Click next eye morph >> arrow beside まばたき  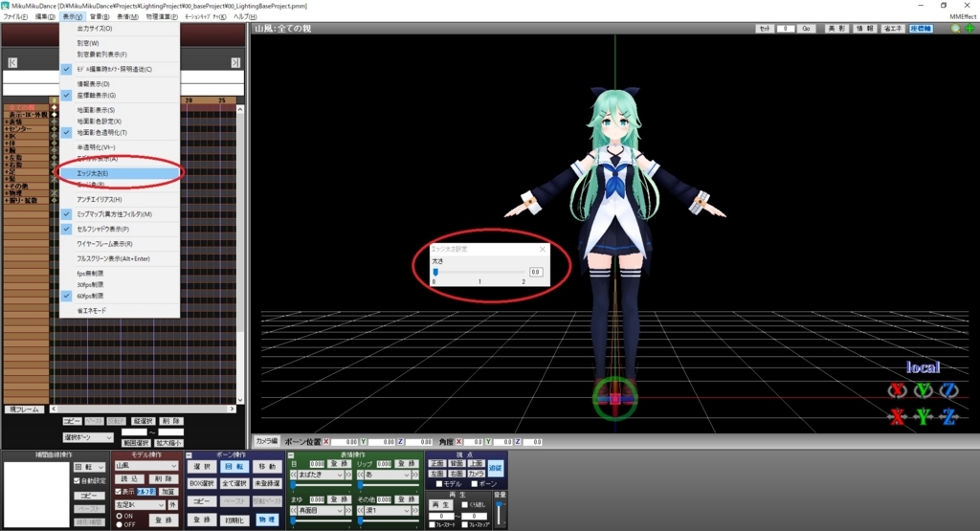point(347,475)
